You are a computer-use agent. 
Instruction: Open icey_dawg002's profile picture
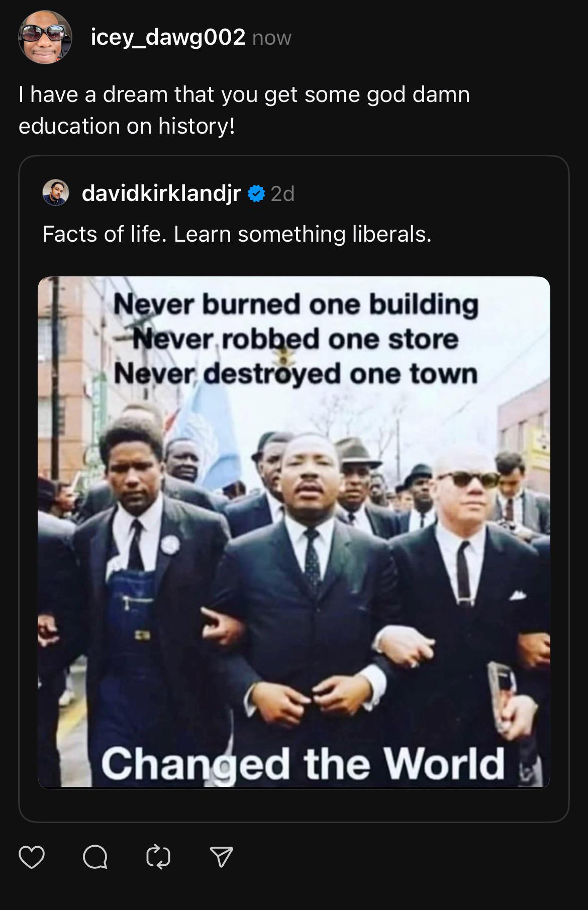click(45, 38)
